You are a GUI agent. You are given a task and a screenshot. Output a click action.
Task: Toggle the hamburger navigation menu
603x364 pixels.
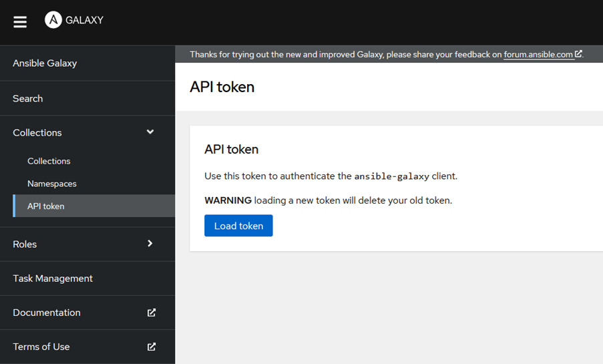point(20,21)
